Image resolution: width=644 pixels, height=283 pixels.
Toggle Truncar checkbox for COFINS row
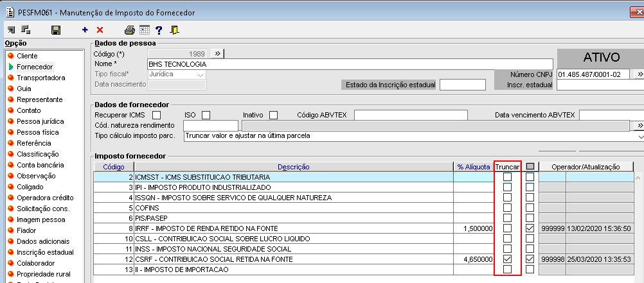pyautogui.click(x=508, y=207)
